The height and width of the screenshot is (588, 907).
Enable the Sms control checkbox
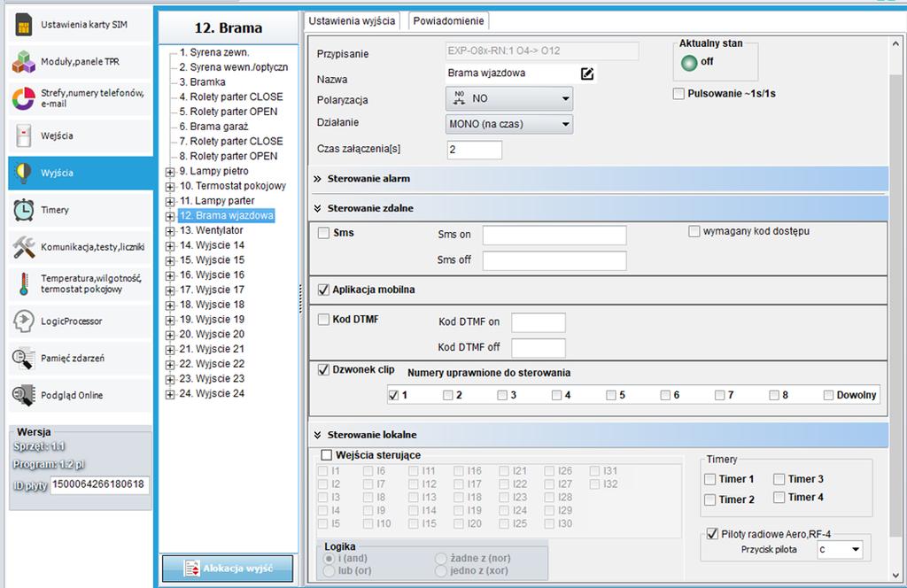(323, 233)
